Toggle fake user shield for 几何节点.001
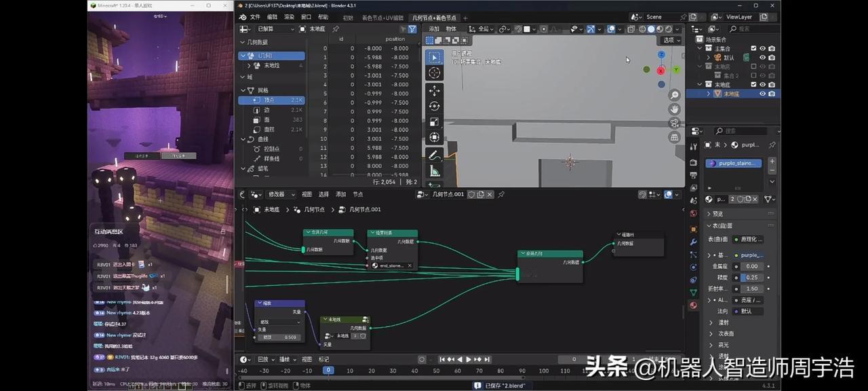Screen dimensions: 868x391 471,194
